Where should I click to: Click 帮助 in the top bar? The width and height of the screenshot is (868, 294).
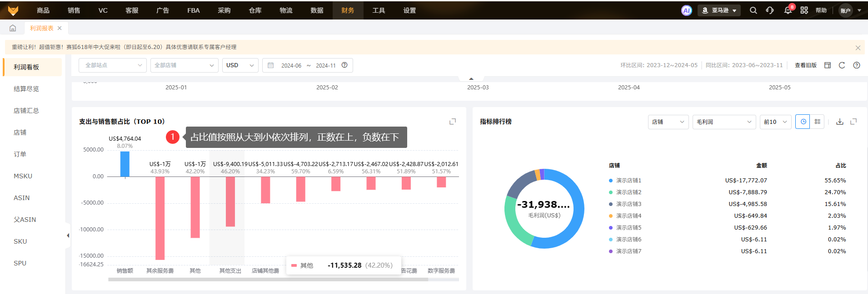(821, 10)
